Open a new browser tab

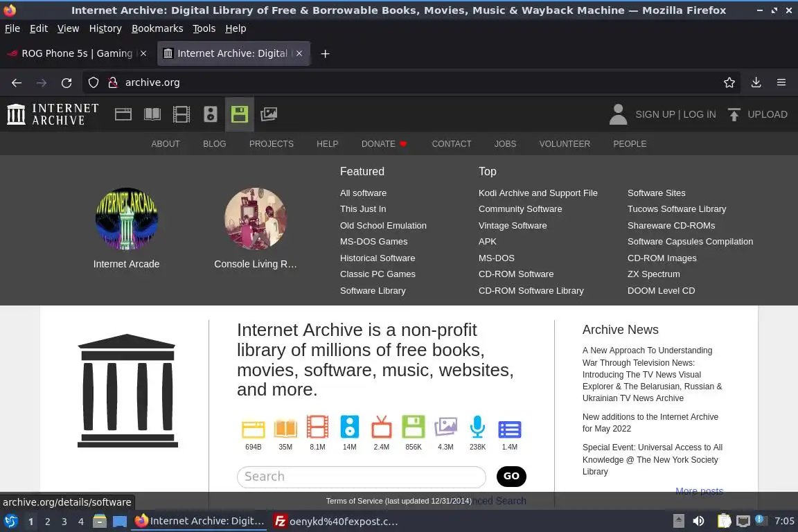coord(325,53)
